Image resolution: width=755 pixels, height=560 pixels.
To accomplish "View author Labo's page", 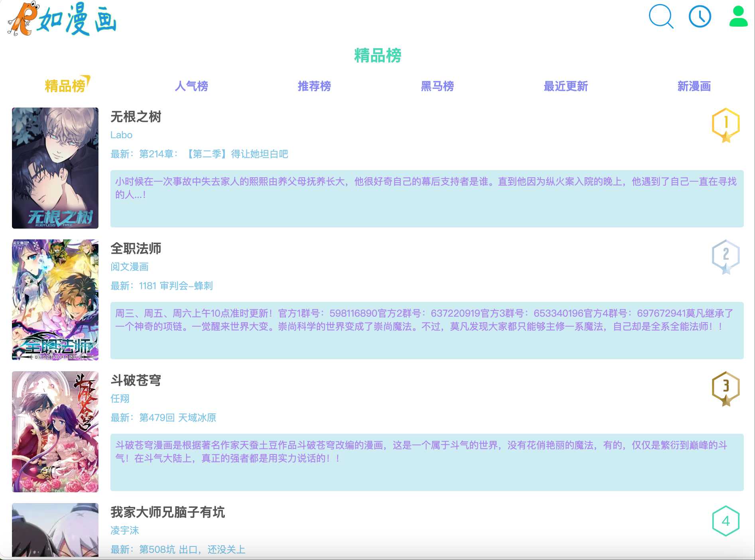I will (122, 135).
